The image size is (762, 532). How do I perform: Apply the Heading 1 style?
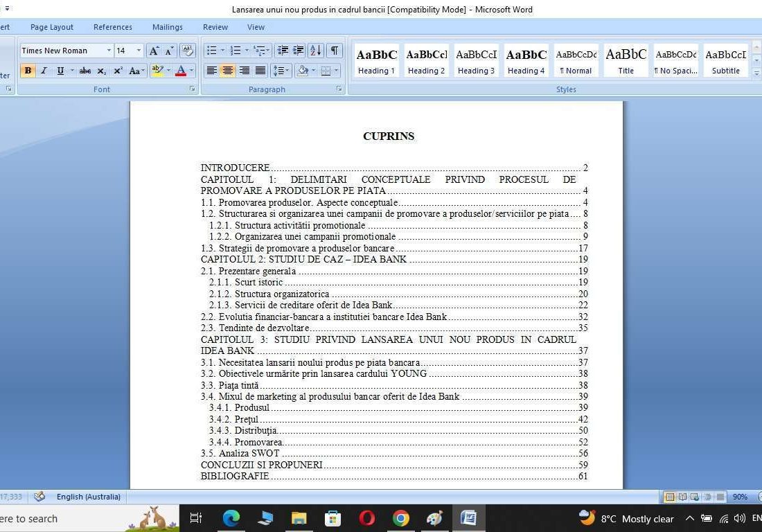click(376, 60)
